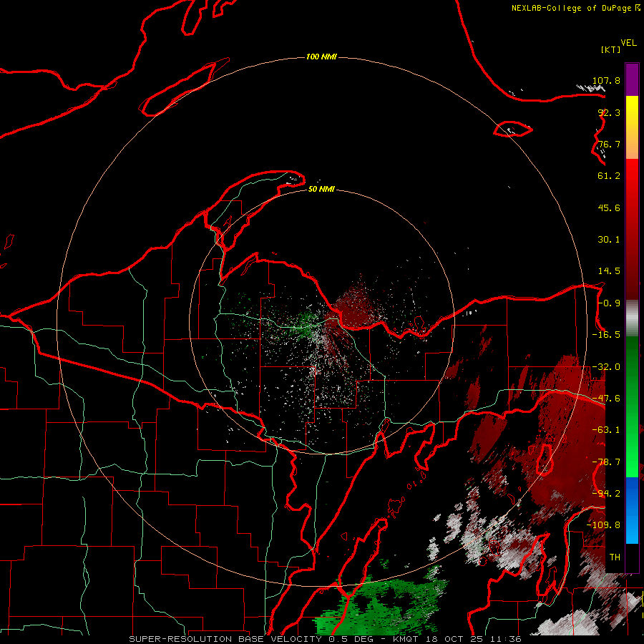The width and height of the screenshot is (644, 644).
Task: Pick the gray near-zero segment of color bar
Action: tap(632, 318)
